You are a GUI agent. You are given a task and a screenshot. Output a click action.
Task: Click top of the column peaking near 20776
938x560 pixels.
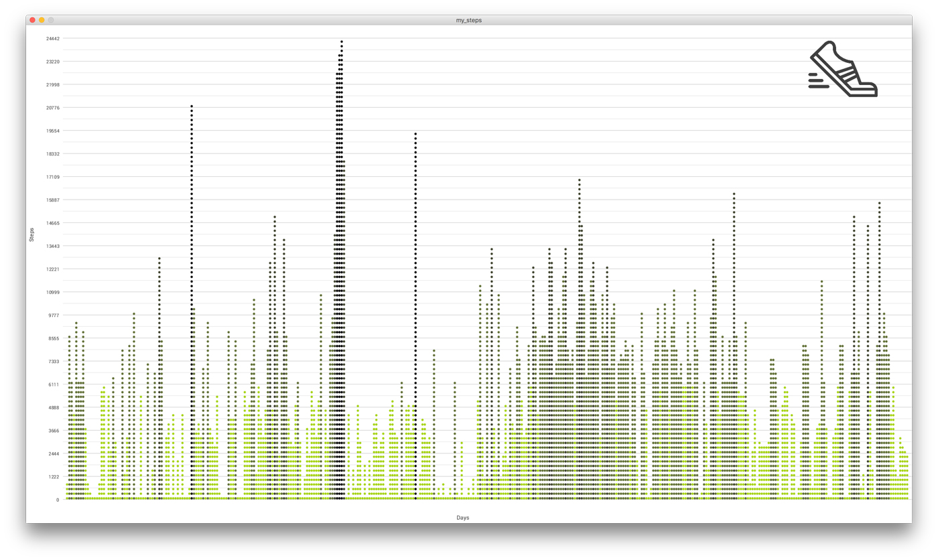[192, 106]
